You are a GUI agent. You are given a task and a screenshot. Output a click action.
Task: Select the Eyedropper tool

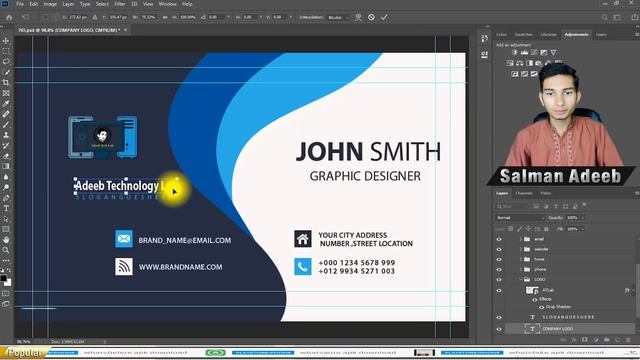pos(6,104)
